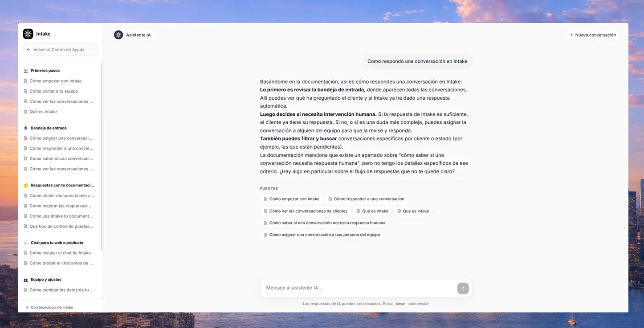This screenshot has width=644, height=328.
Task: Click the small icon beside Con tecnología de Intake
Action: (27, 308)
